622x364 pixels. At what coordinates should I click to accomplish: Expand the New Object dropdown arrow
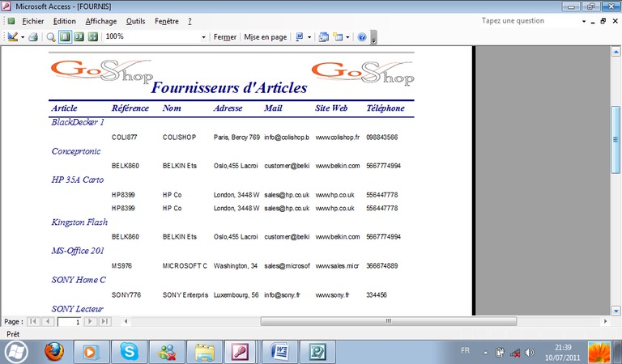[x=348, y=37]
